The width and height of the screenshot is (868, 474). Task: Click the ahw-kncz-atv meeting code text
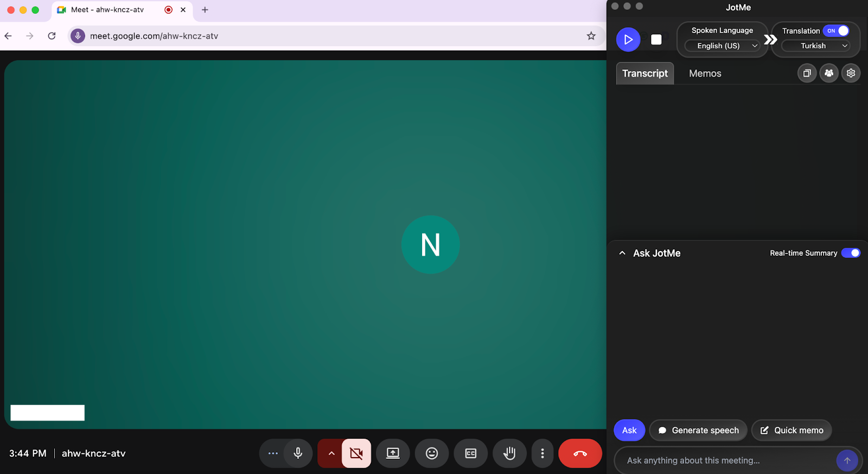[93, 453]
